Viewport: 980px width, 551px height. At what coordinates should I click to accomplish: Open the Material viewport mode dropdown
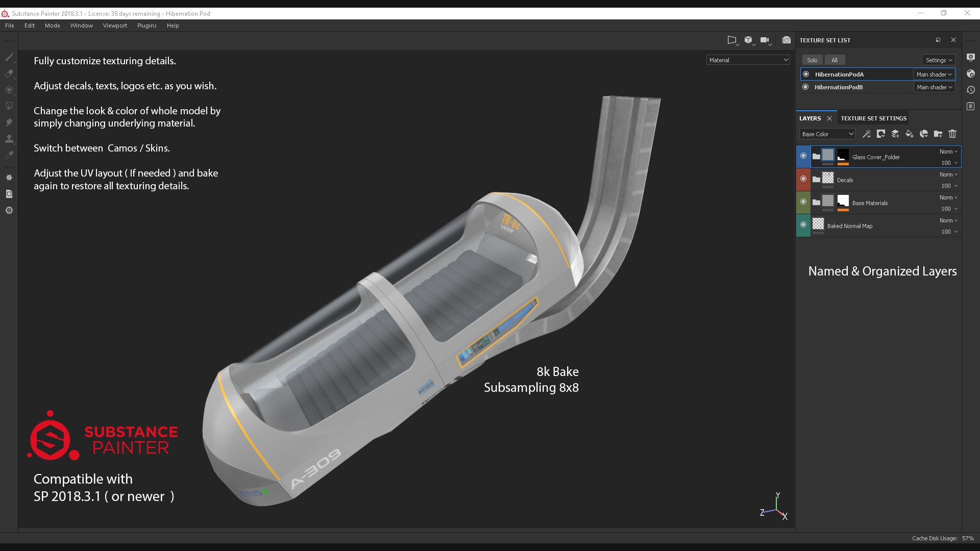748,60
